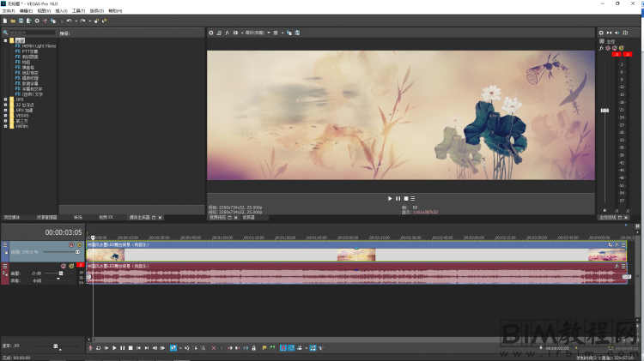Click save snapshot to file icon in preview
644x361 pixels.
click(x=297, y=33)
